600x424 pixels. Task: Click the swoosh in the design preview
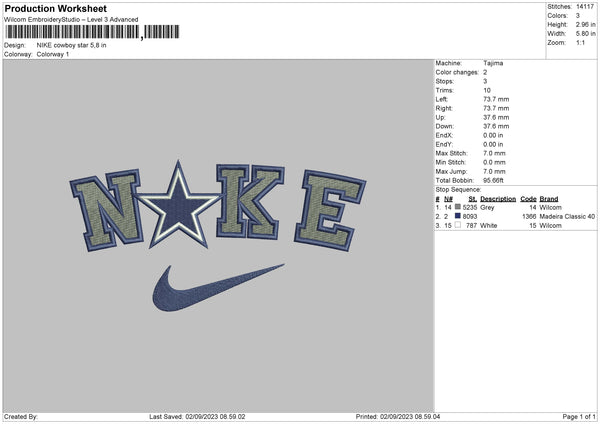(x=218, y=288)
